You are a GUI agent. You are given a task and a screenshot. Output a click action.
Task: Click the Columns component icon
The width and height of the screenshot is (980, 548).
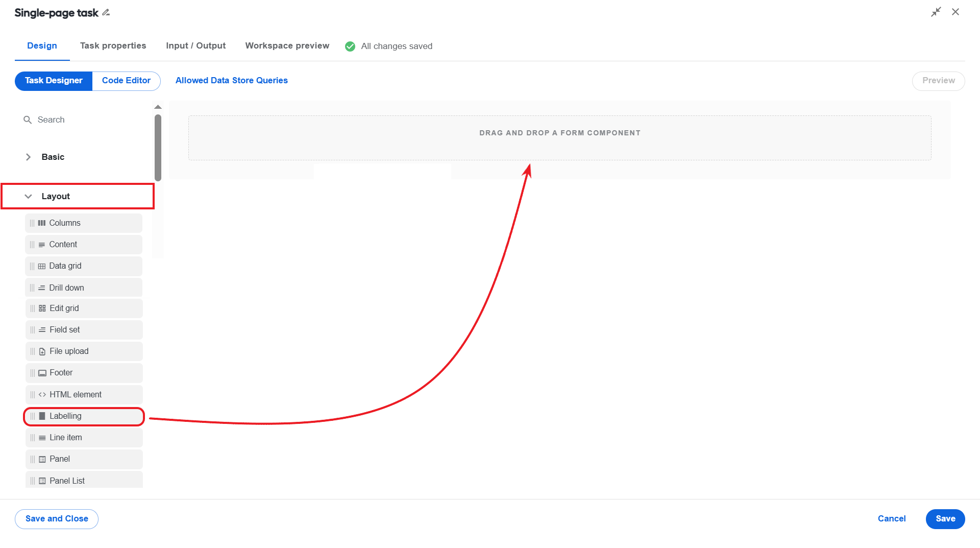click(42, 223)
